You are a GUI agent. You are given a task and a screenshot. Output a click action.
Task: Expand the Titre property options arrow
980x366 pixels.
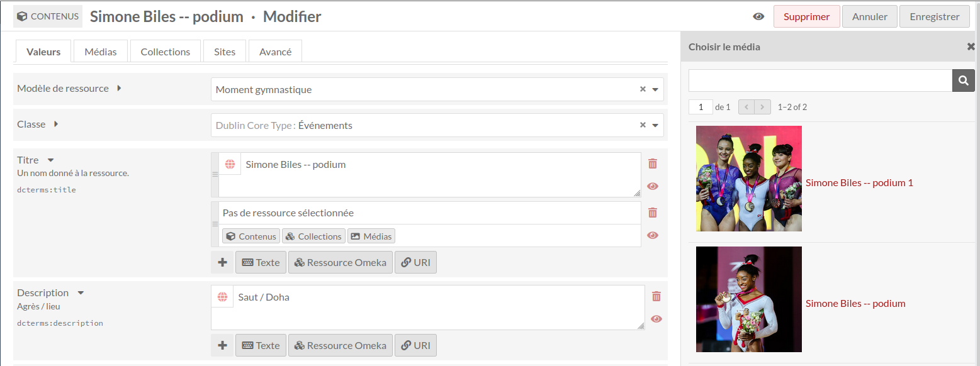pyautogui.click(x=51, y=160)
